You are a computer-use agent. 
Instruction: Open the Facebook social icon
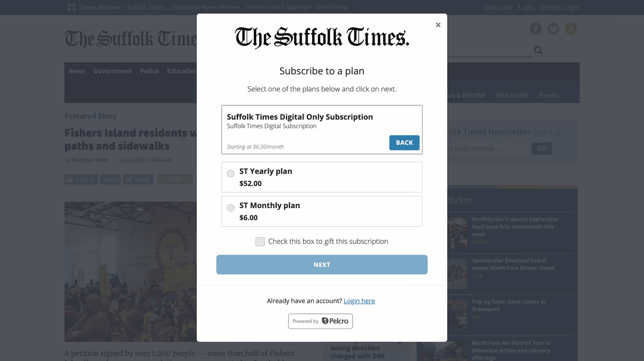coord(535,29)
